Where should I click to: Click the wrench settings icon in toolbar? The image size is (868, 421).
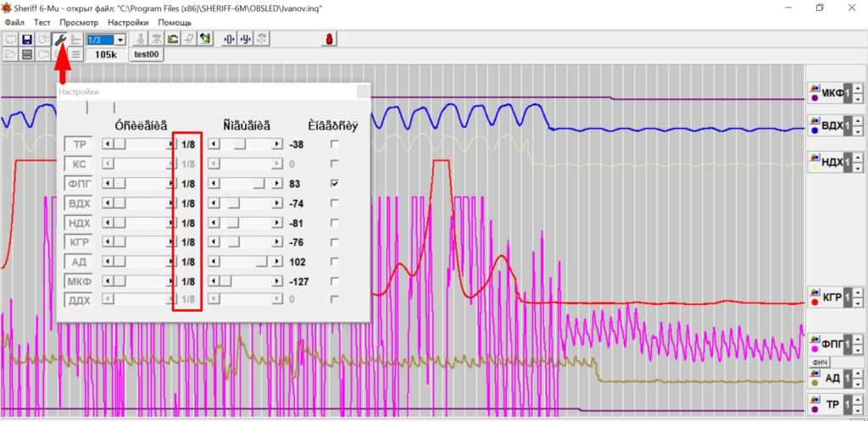coord(59,39)
